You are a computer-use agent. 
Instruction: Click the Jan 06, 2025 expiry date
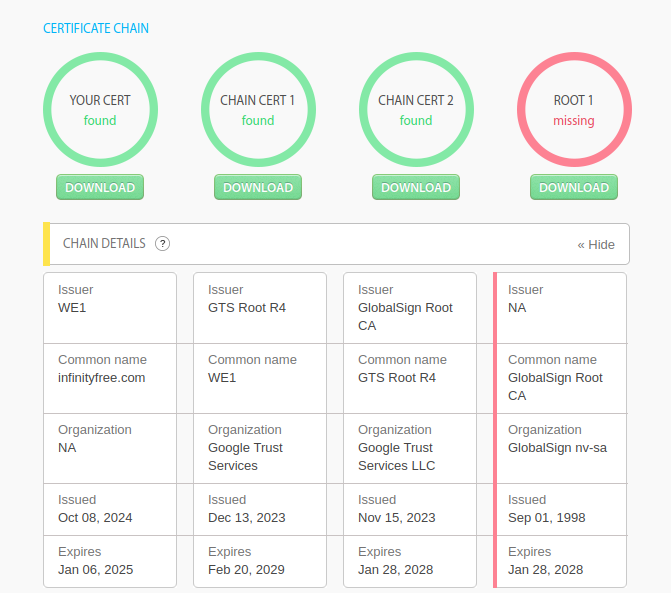click(95, 570)
